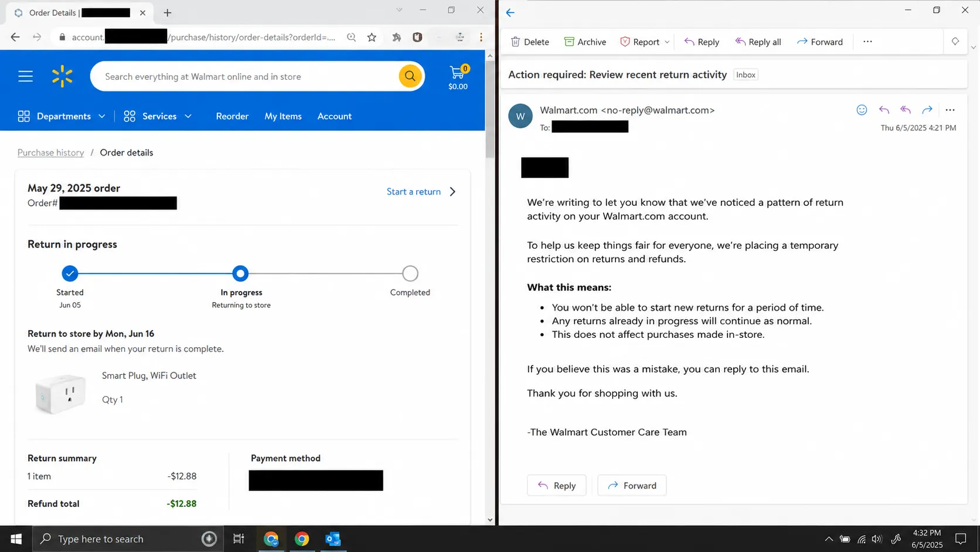Open a new browser tab
Screen dimensions: 980x552
click(x=168, y=12)
